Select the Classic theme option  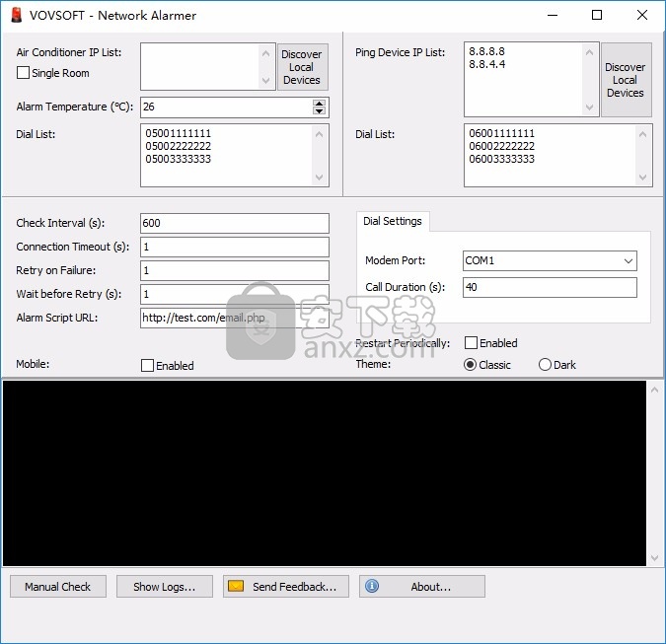471,365
